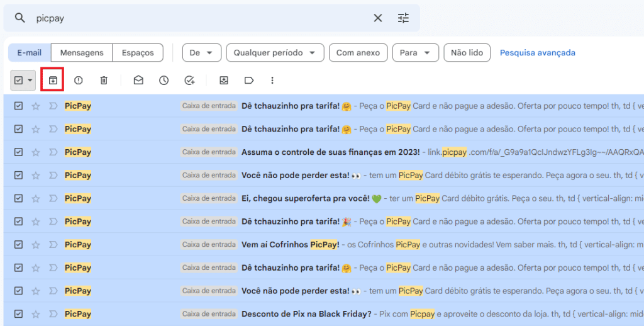The image size is (644, 326).
Task: Uncheck the party-emoji tchauzinho email checkbox
Action: pyautogui.click(x=18, y=222)
